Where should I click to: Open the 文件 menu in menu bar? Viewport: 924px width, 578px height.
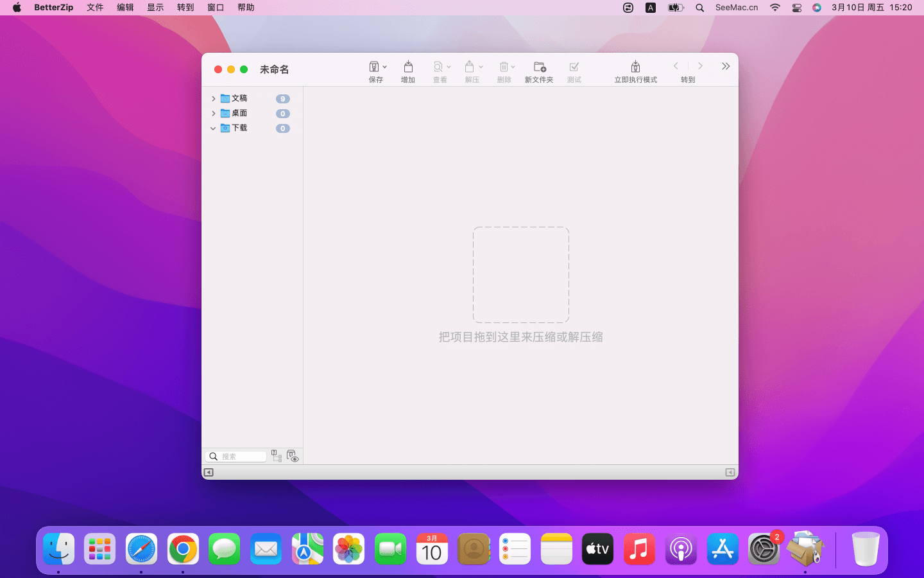(x=95, y=8)
